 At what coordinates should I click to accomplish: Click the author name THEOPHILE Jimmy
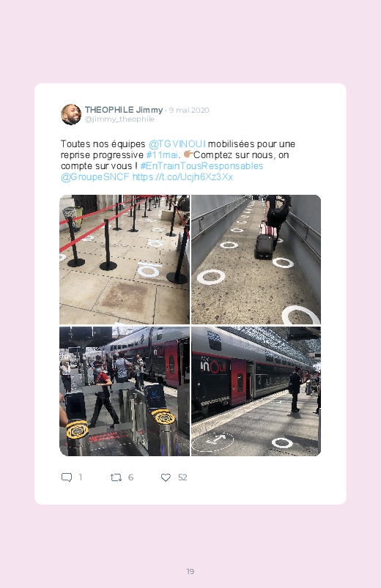point(124,110)
